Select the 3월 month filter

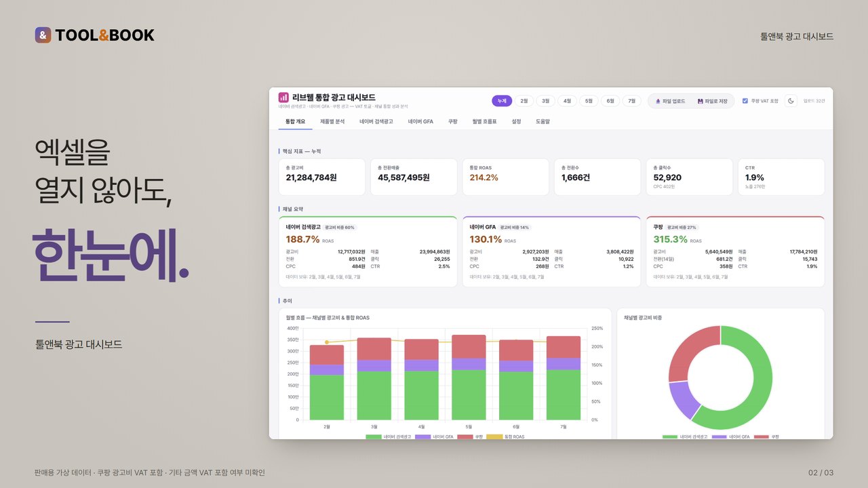coord(545,101)
